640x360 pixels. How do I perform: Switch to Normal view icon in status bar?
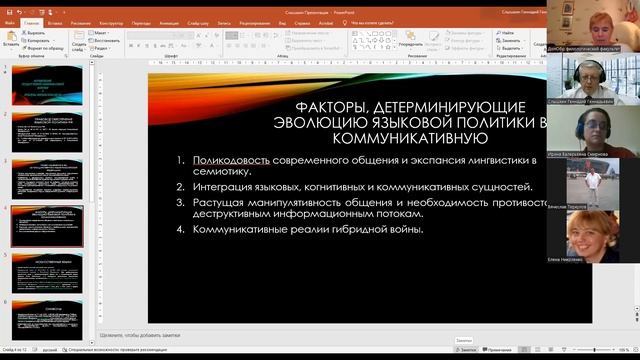tap(524, 350)
